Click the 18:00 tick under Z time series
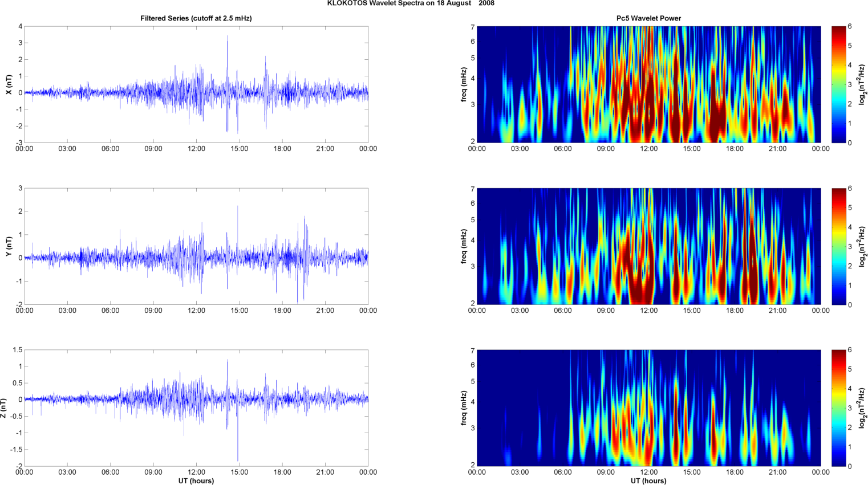 (282, 472)
